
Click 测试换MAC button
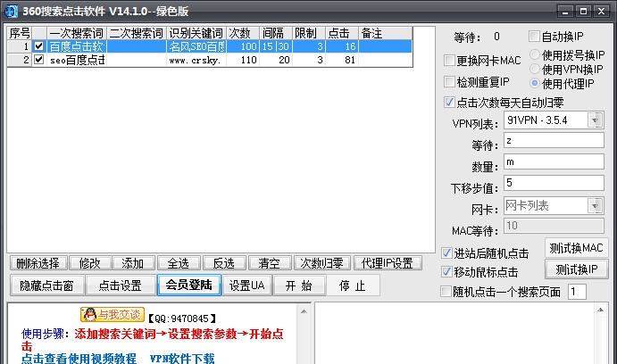(576, 248)
